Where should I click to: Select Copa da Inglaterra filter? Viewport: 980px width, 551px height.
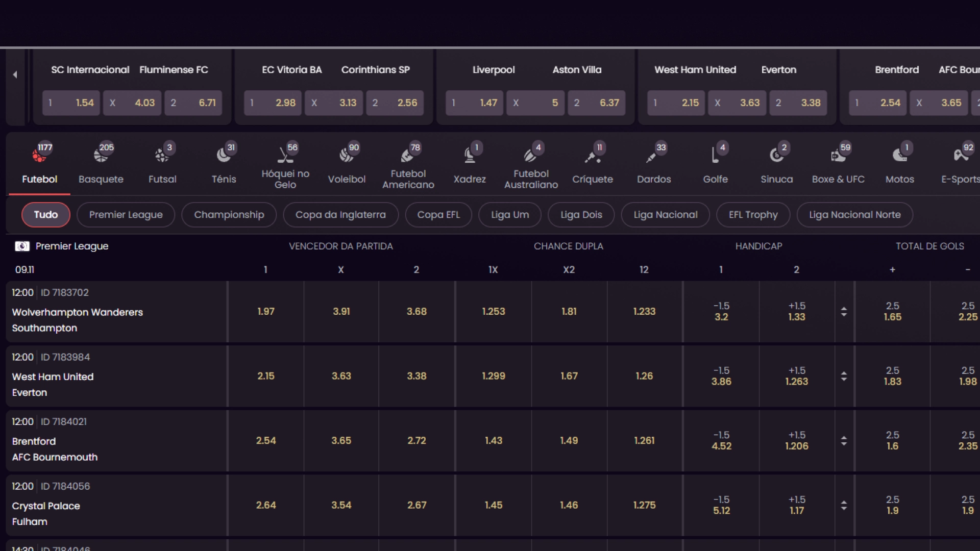340,215
